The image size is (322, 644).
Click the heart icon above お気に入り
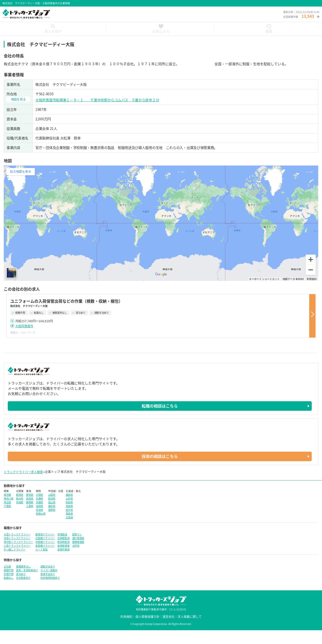(x=161, y=26)
